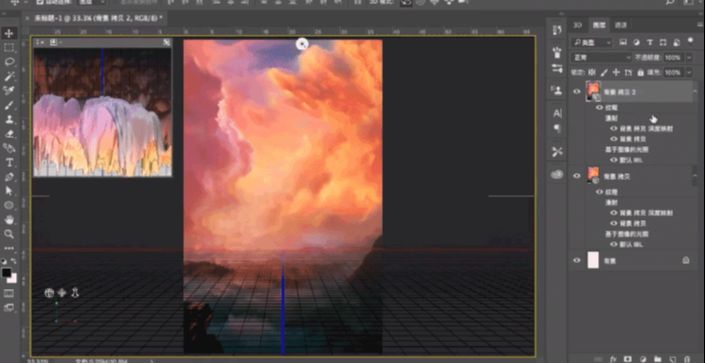Click the type layer filter icon

point(650,42)
